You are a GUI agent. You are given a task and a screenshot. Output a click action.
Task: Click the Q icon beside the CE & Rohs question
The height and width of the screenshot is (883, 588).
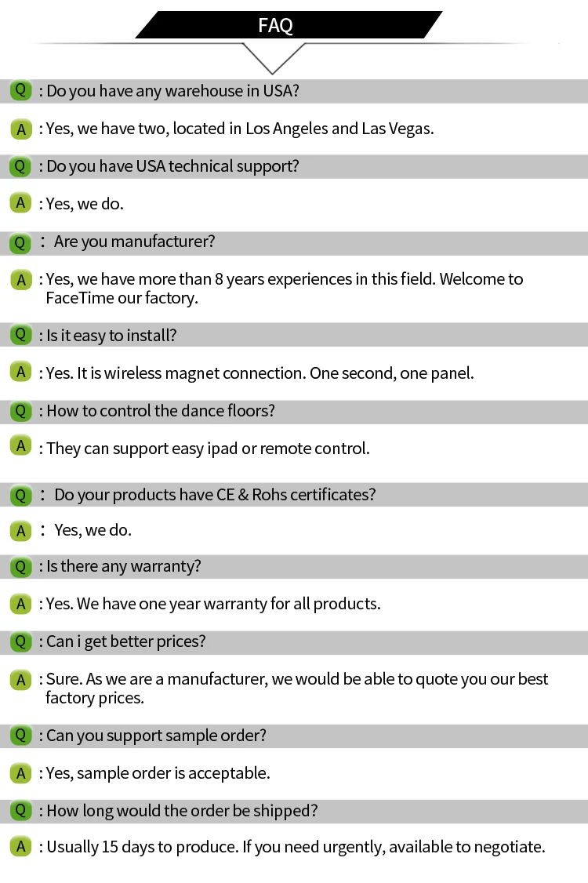pyautogui.click(x=20, y=495)
